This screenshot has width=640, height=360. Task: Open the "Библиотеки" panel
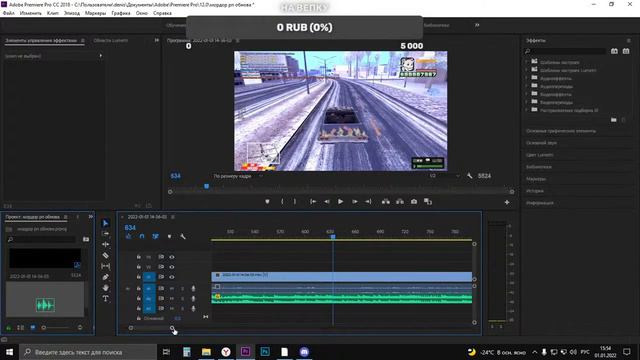pos(539,167)
